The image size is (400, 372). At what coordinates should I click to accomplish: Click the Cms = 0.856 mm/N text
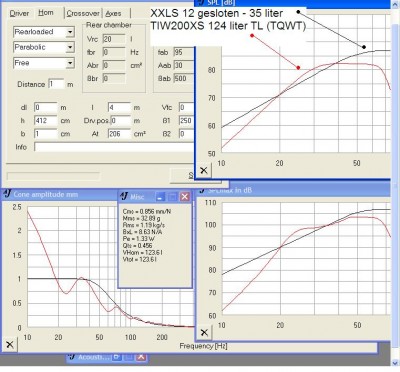click(x=147, y=211)
